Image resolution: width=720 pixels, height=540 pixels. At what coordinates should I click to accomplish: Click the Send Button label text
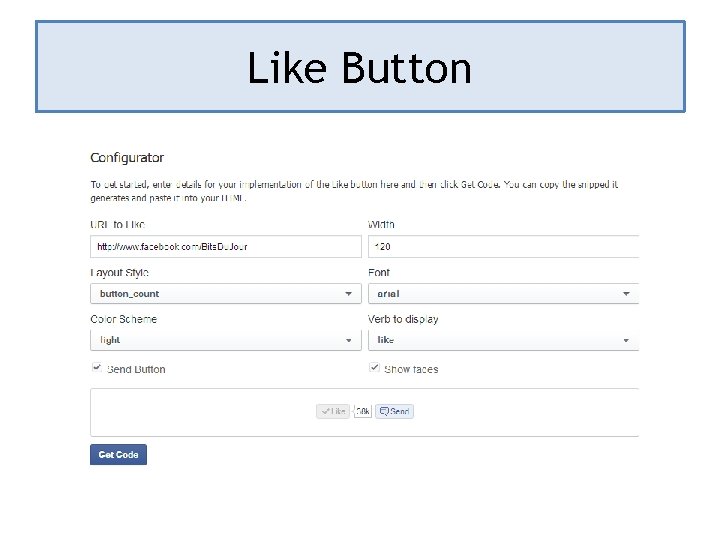(x=136, y=369)
